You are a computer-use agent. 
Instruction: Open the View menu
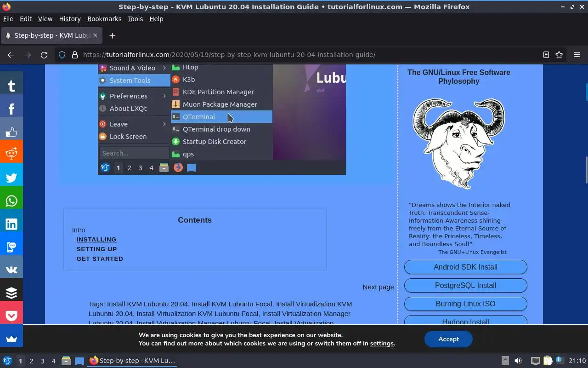(x=45, y=19)
